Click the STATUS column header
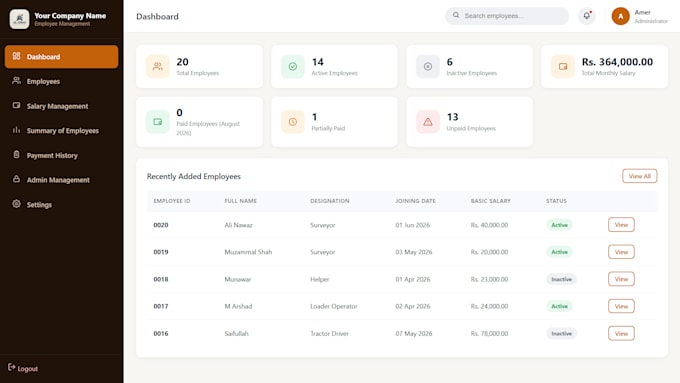Screen dimensions: 680x383 click(556, 201)
